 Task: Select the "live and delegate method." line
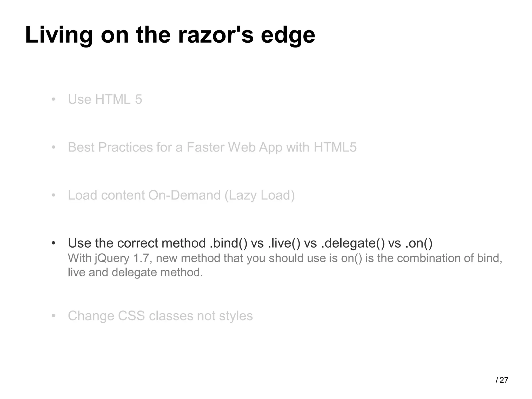[135, 272]
